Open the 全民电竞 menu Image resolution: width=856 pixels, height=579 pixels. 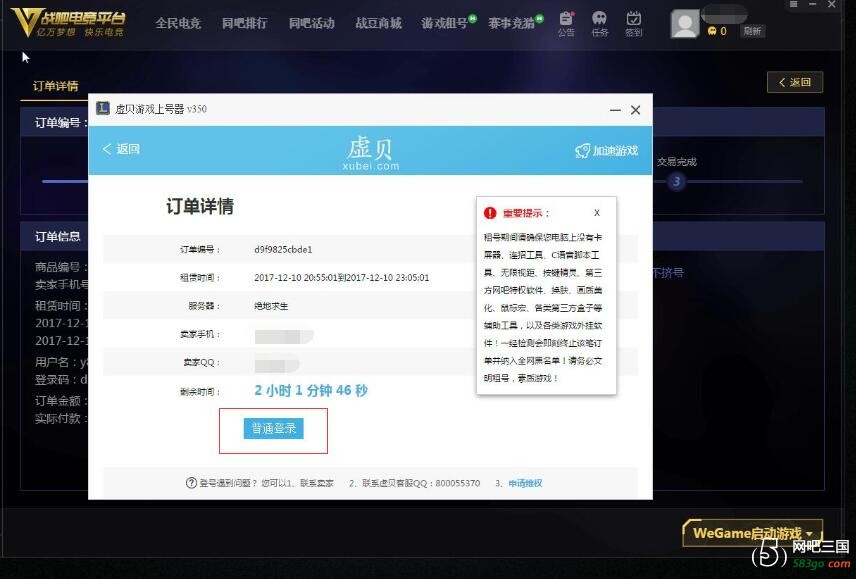click(x=178, y=23)
